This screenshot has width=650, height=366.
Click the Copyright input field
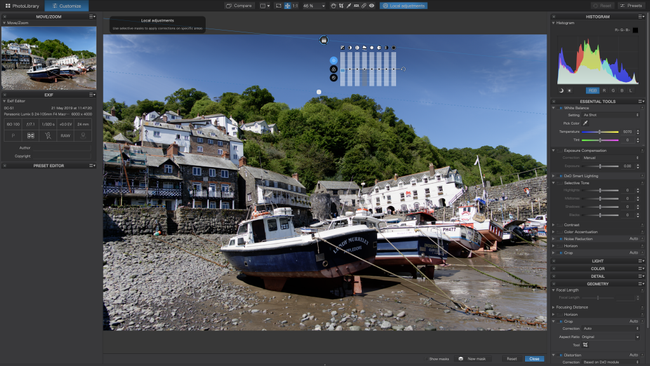click(x=61, y=156)
